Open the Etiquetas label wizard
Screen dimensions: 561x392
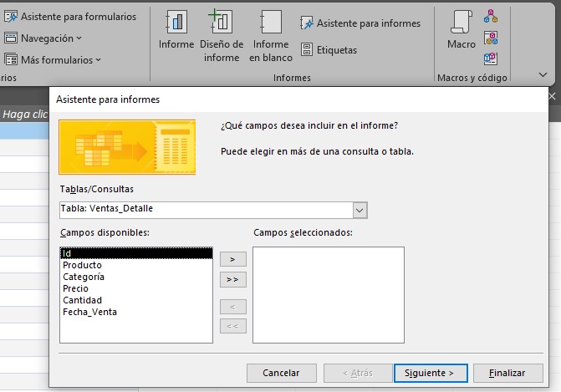[329, 49]
